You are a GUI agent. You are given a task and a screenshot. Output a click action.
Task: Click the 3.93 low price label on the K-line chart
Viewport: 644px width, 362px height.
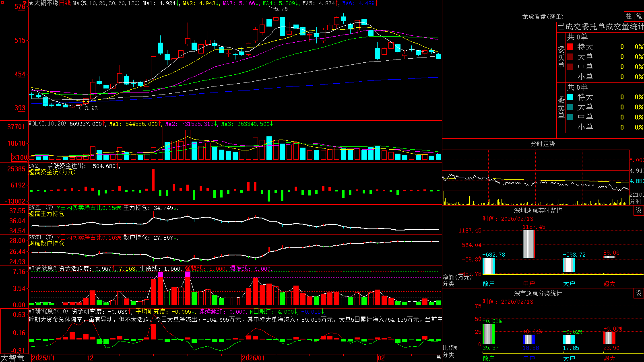pyautogui.click(x=91, y=108)
